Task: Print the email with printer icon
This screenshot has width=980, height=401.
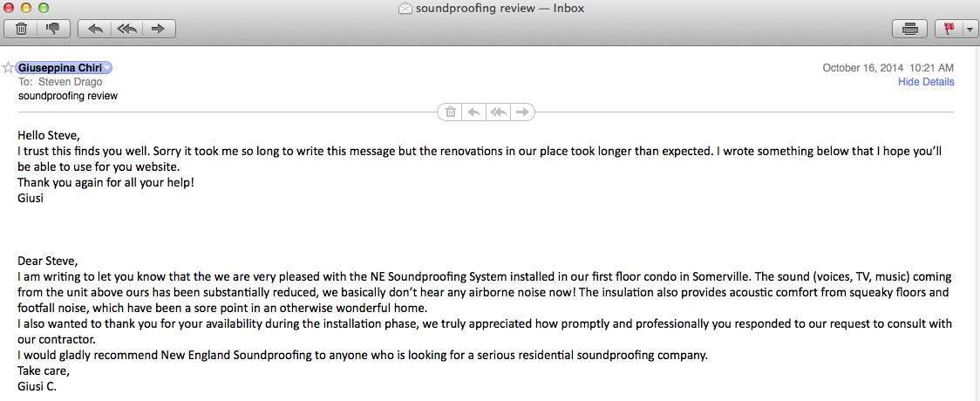Action: (910, 29)
